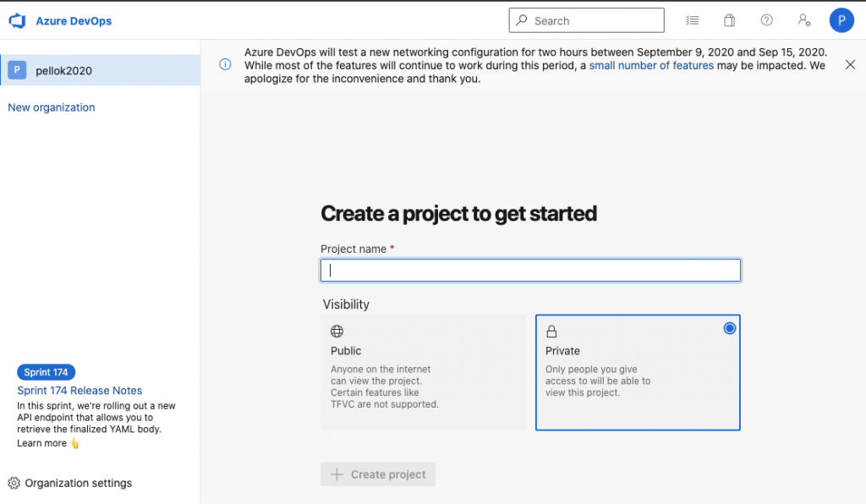Click the info icon in the banner
866x504 pixels.
(x=225, y=64)
